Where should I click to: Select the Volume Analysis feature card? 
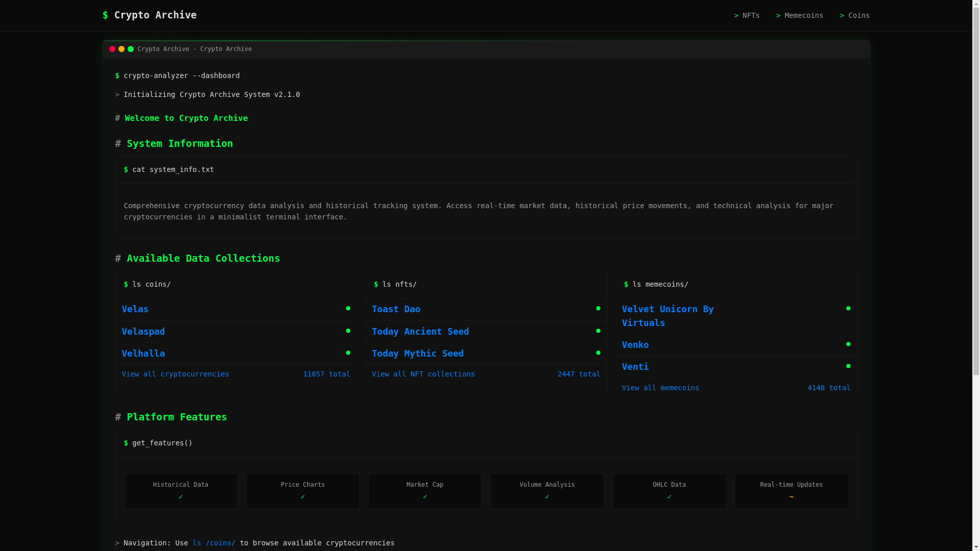[547, 491]
